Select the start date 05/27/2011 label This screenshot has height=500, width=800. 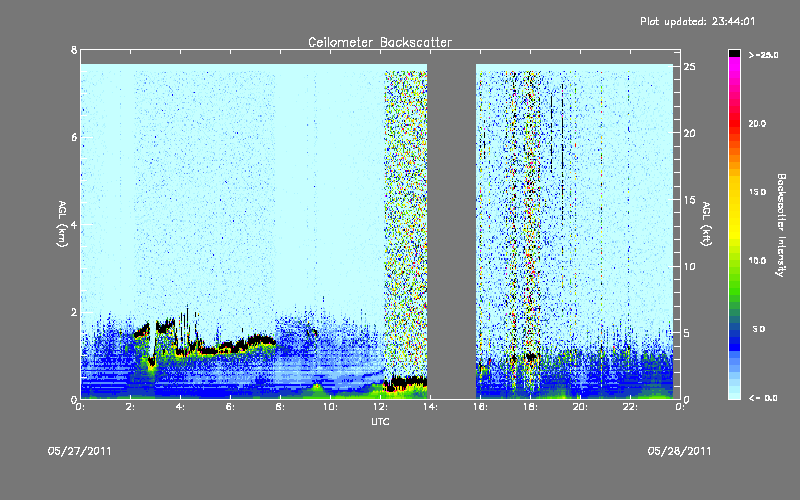pyautogui.click(x=80, y=452)
